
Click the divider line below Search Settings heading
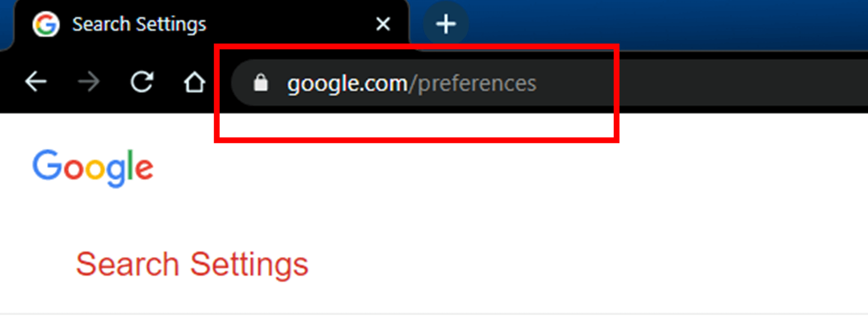tap(434, 314)
